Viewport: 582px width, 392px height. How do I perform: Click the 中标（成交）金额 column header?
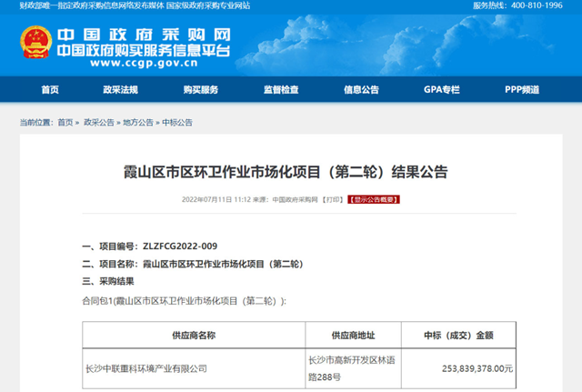coord(469,335)
